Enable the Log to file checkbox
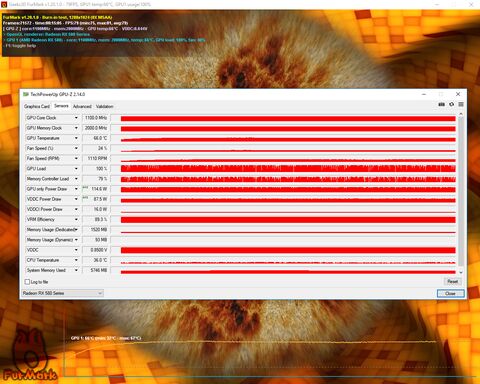 (x=27, y=282)
